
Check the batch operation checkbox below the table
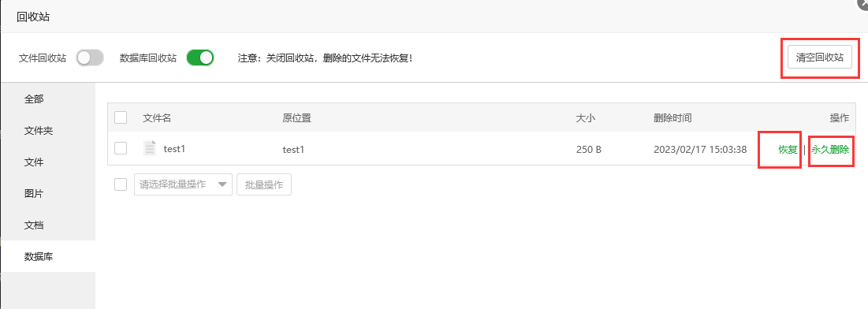[121, 184]
